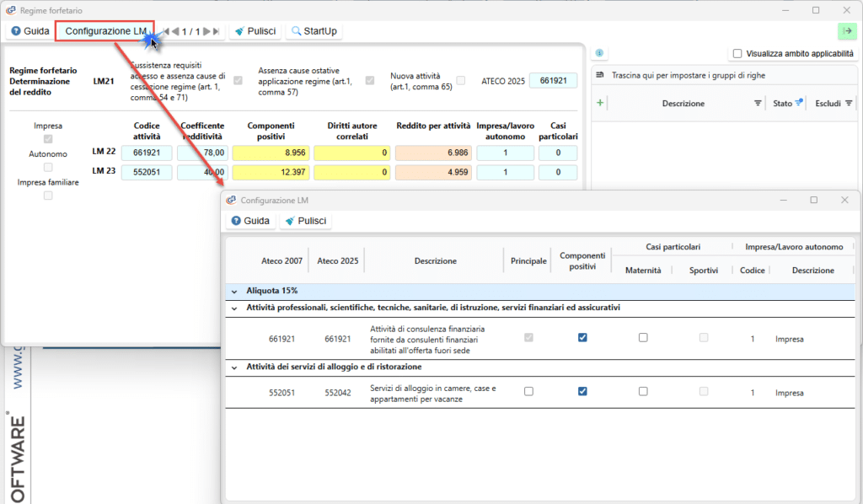
Task: Click the green arrow icon at top right
Action: click(x=848, y=31)
